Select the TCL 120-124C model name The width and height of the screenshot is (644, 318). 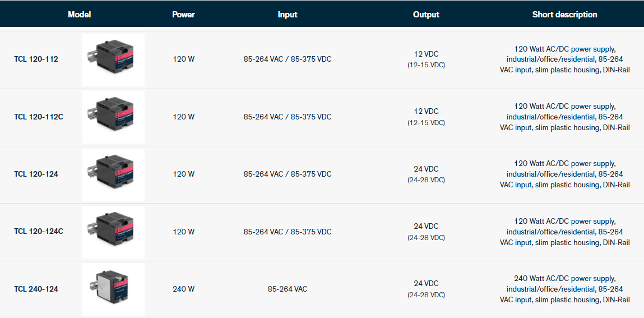pyautogui.click(x=39, y=232)
